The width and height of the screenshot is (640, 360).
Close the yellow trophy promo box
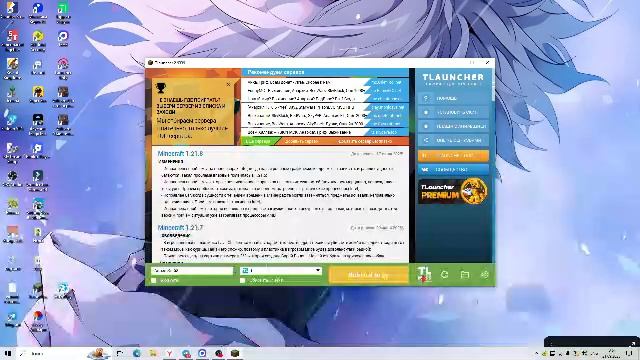coord(228,84)
